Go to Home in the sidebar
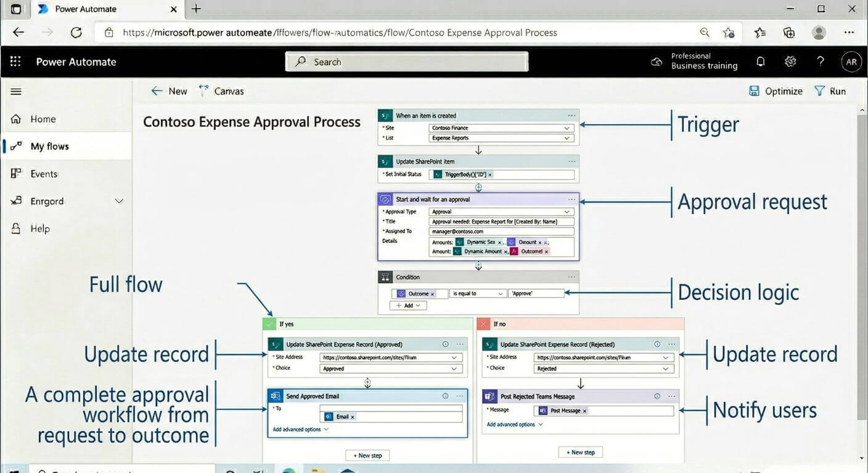The image size is (868, 473). pyautogui.click(x=43, y=119)
